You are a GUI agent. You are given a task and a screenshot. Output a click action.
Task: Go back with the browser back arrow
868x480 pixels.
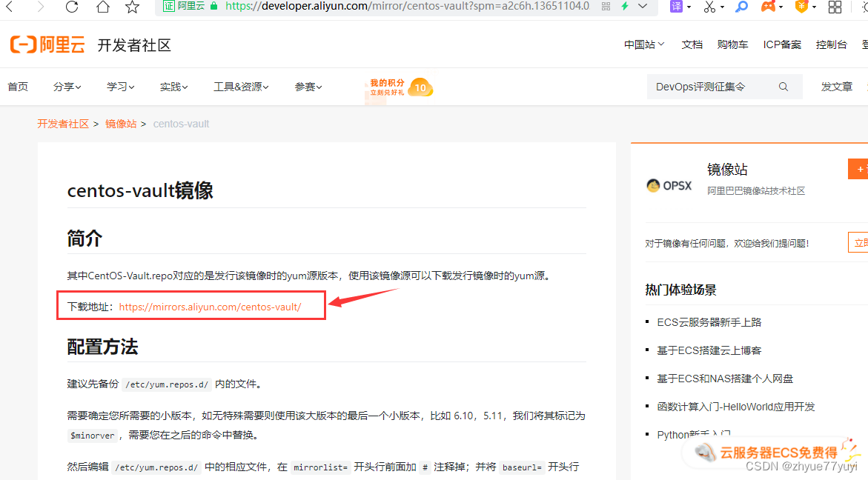(10, 7)
